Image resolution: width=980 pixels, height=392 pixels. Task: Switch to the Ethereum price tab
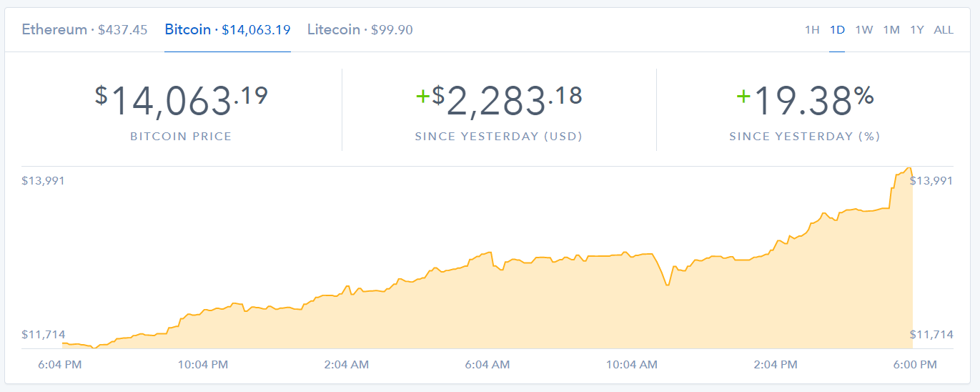pyautogui.click(x=84, y=29)
